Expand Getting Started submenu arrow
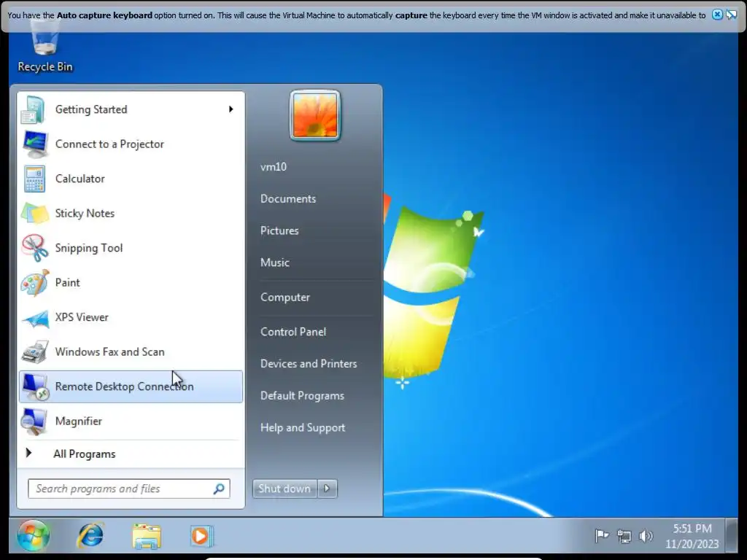Image resolution: width=747 pixels, height=560 pixels. (x=231, y=109)
